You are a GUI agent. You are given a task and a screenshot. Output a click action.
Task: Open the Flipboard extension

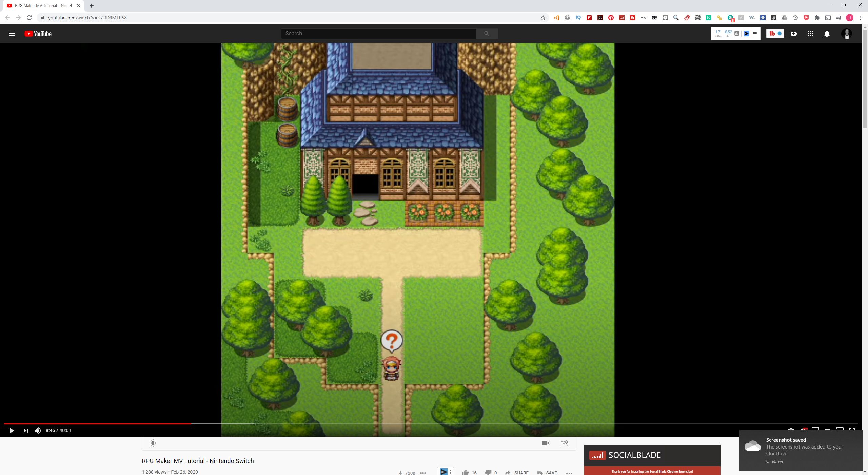pos(589,18)
